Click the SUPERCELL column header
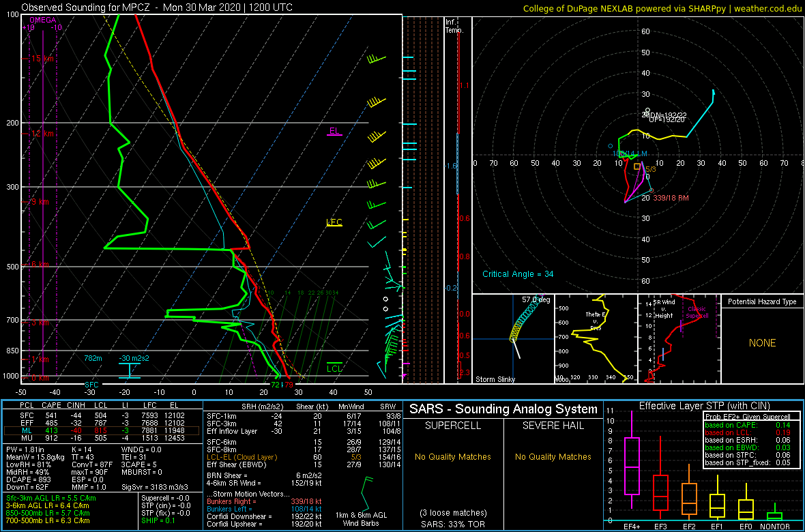Viewport: 805px width, 532px height. pos(453,427)
